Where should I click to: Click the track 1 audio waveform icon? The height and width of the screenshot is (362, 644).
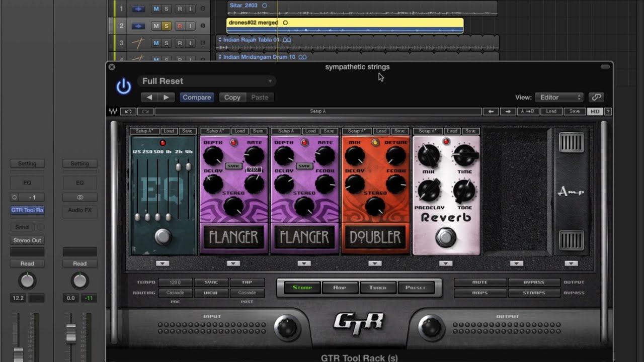[x=137, y=9]
